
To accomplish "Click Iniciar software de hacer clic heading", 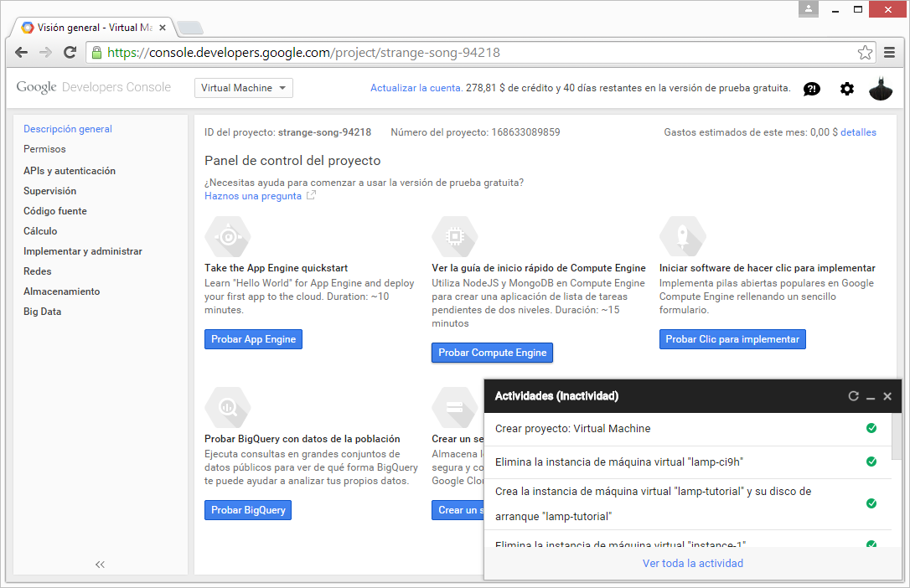I will (x=768, y=268).
